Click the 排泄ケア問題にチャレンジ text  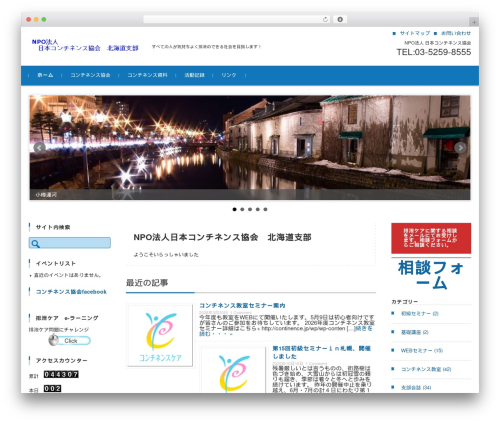[59, 329]
